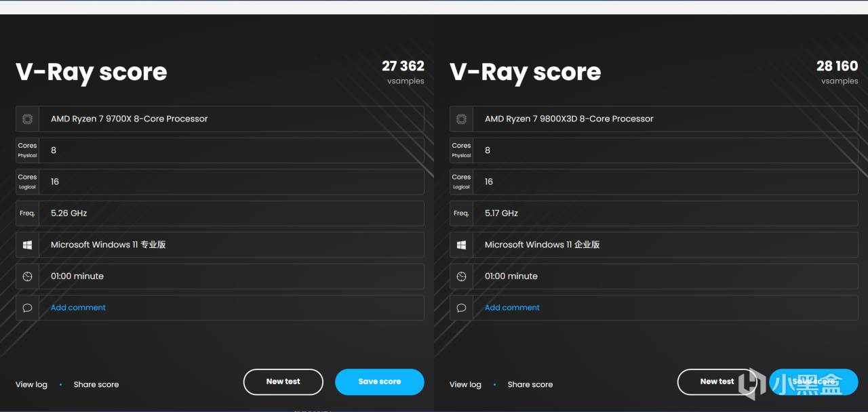The height and width of the screenshot is (412, 868).
Task: Click Cores Logical label in left panel
Action: click(x=27, y=182)
